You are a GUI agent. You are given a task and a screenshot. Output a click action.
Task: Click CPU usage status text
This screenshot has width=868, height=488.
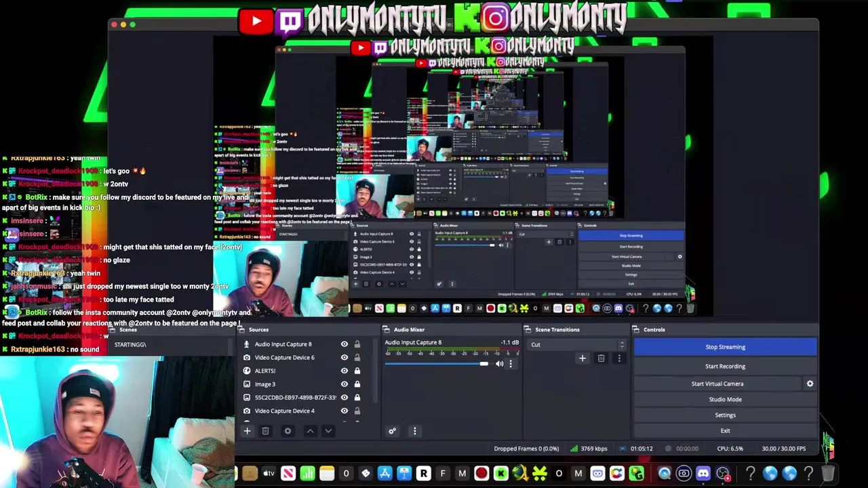click(x=730, y=449)
